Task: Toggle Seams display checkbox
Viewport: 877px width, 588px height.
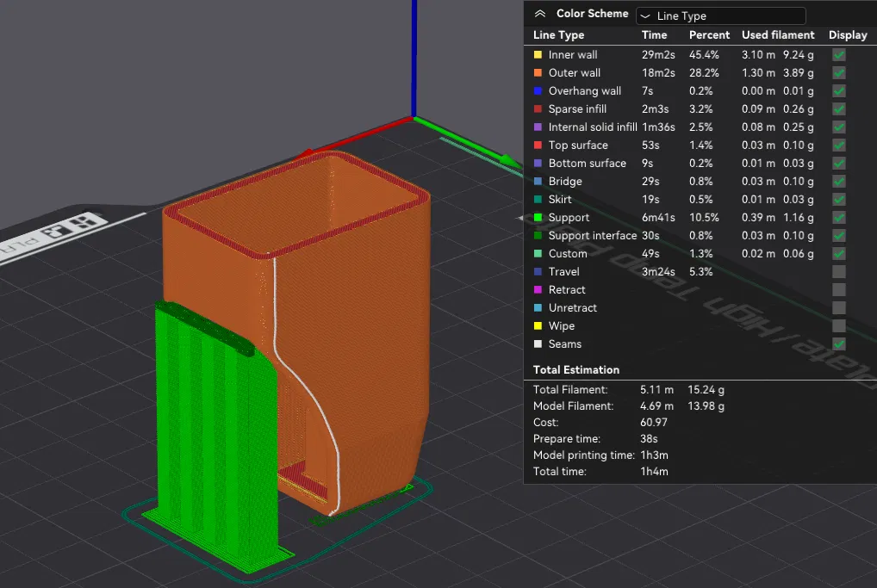Action: [x=838, y=344]
